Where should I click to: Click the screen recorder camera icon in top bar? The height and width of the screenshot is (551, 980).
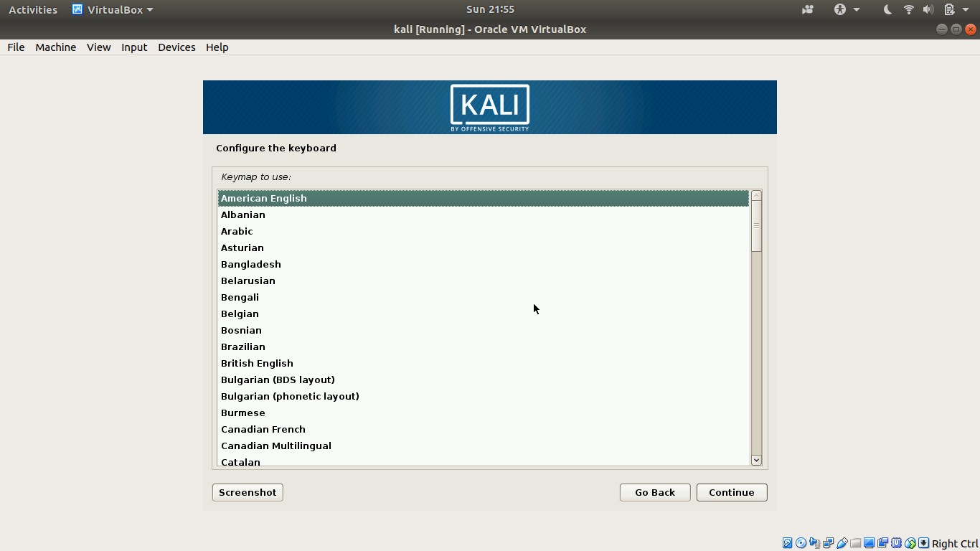click(808, 9)
